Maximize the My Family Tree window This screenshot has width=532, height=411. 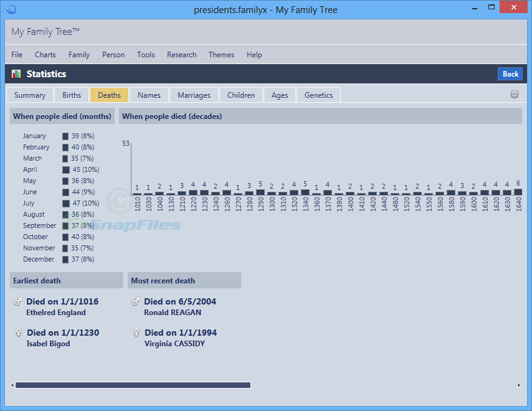(491, 7)
